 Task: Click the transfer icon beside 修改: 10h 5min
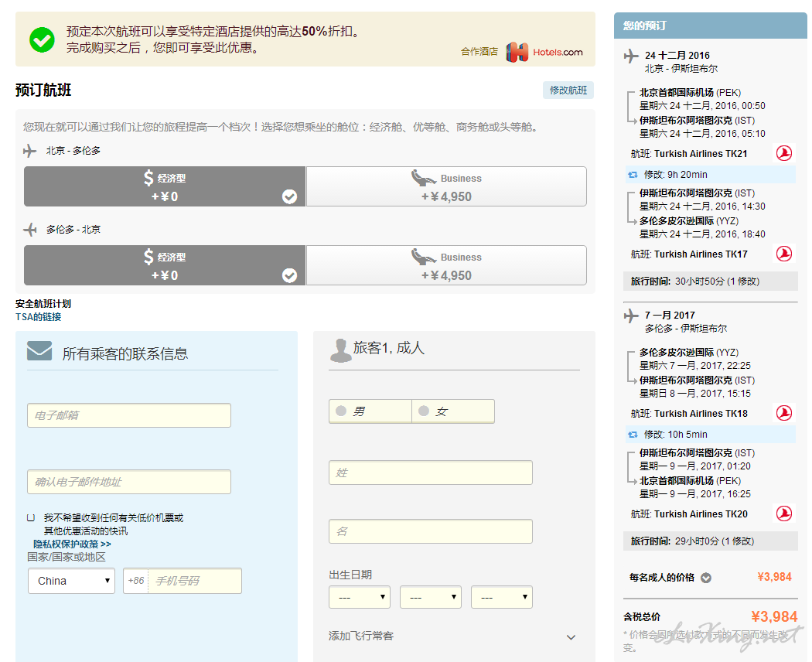[633, 435]
